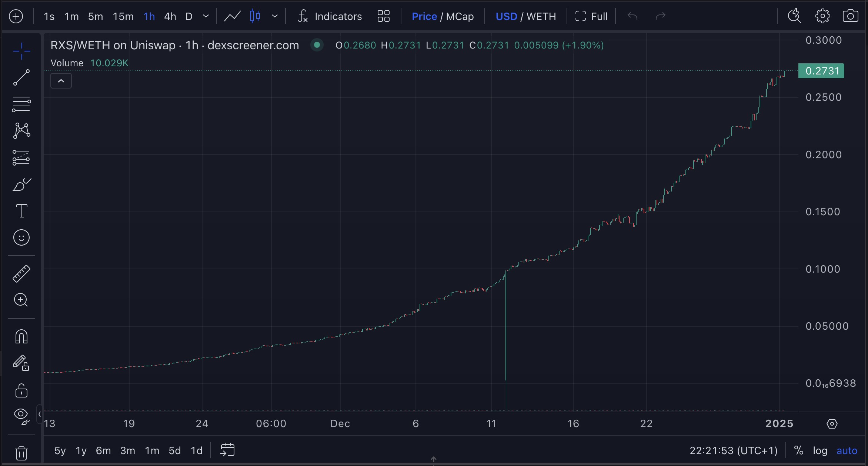The image size is (868, 466).
Task: Hide all drawings with eye icon
Action: click(21, 416)
